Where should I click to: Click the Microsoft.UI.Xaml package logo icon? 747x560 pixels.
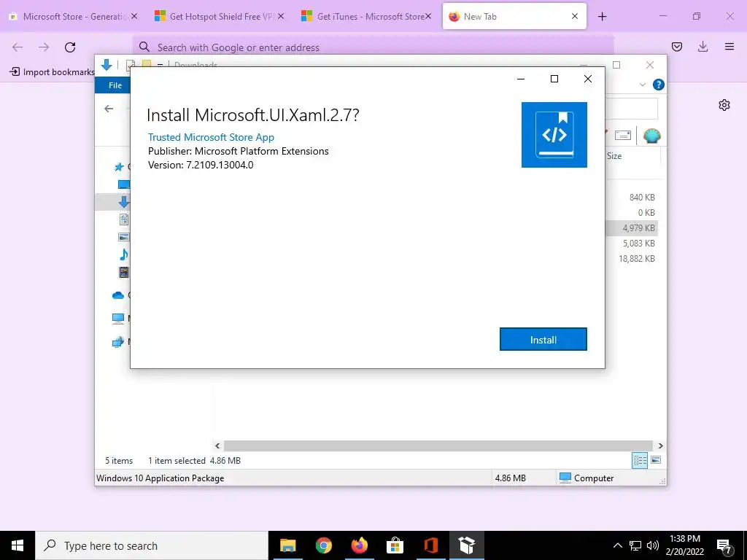(554, 135)
